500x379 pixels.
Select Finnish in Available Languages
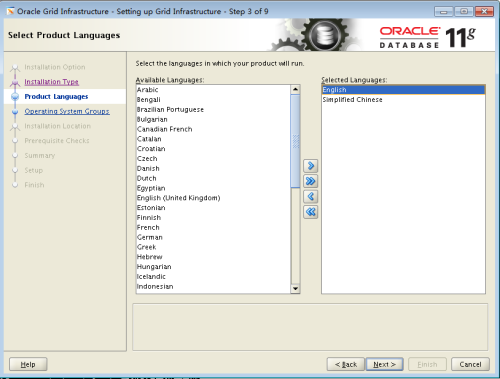[x=213, y=218]
